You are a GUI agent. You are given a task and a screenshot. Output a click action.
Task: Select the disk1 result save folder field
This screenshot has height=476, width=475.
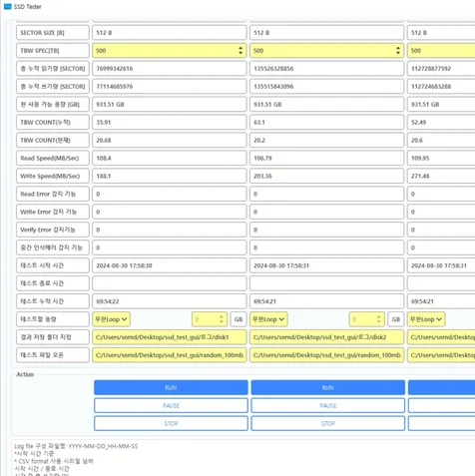[170, 337]
